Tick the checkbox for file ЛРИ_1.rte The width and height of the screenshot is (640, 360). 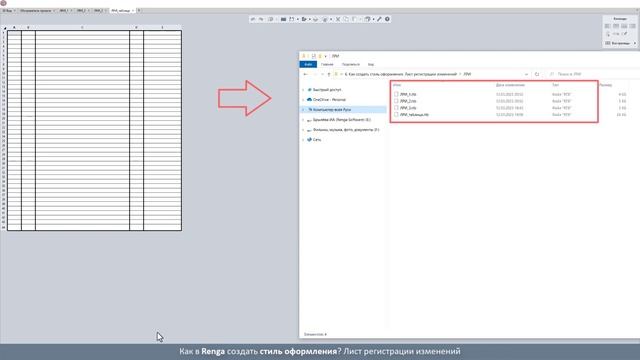click(x=396, y=94)
